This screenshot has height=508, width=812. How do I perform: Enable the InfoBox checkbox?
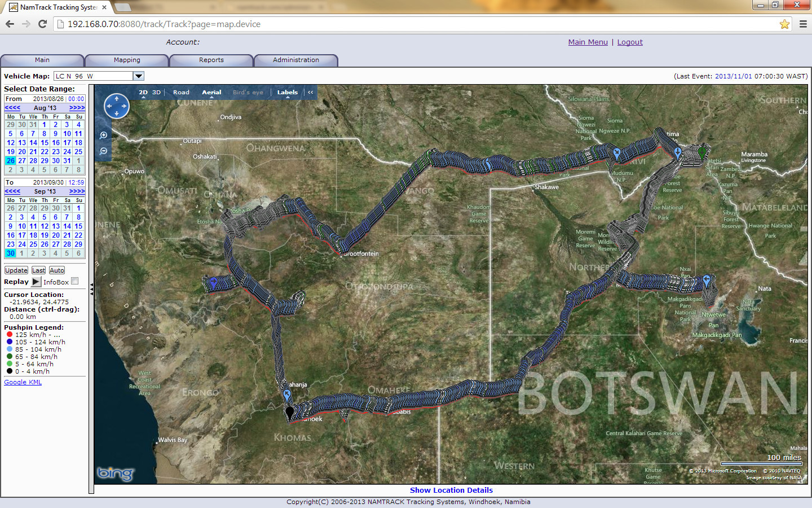tap(75, 281)
